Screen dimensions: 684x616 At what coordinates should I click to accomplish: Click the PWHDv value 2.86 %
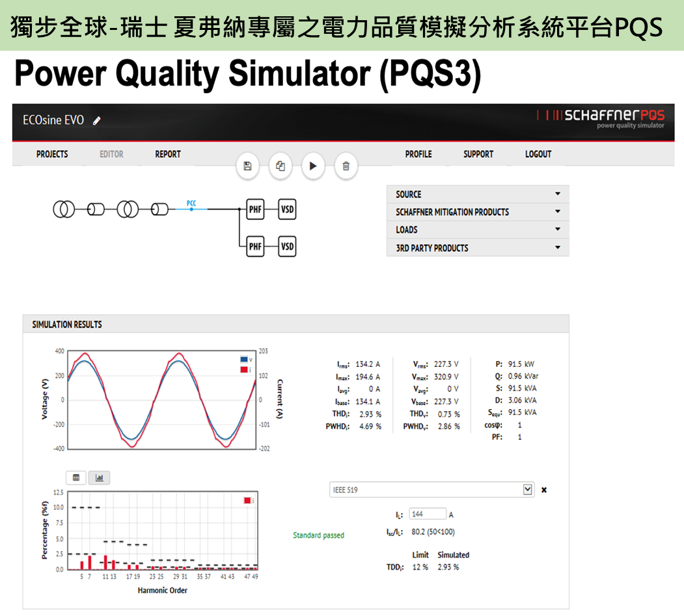pyautogui.click(x=449, y=426)
